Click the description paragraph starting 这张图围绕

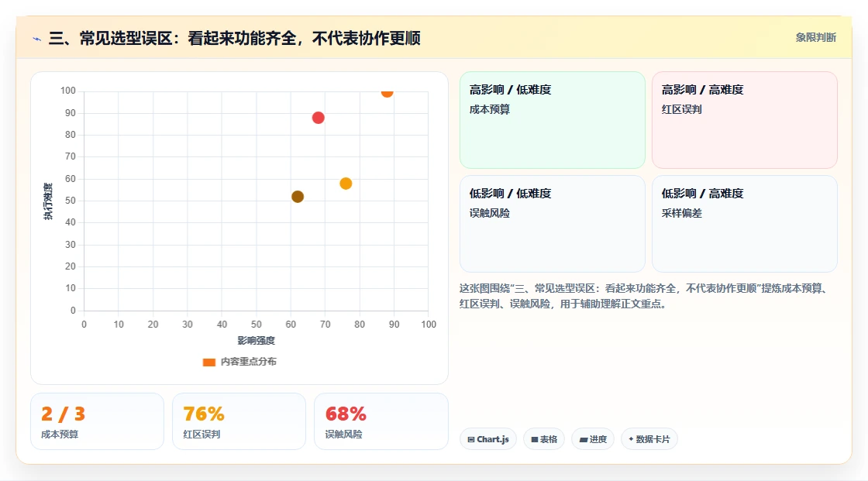(x=645, y=296)
